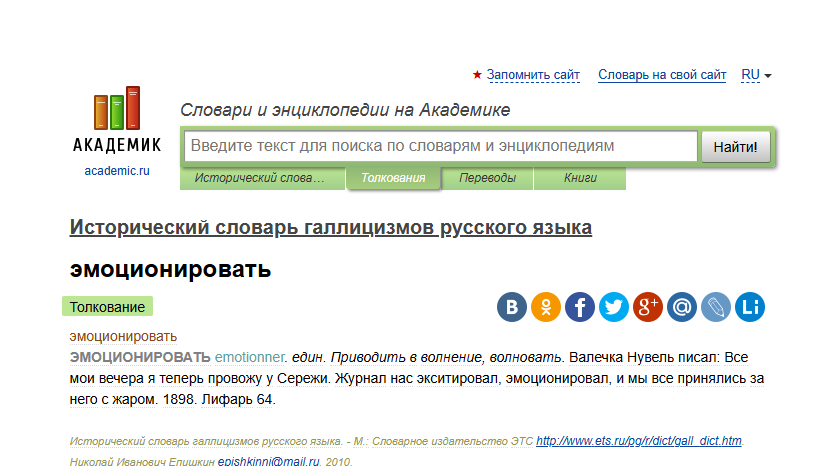Click the emotionner French word link
Viewport: 822px width, 466px height.
[x=250, y=357]
